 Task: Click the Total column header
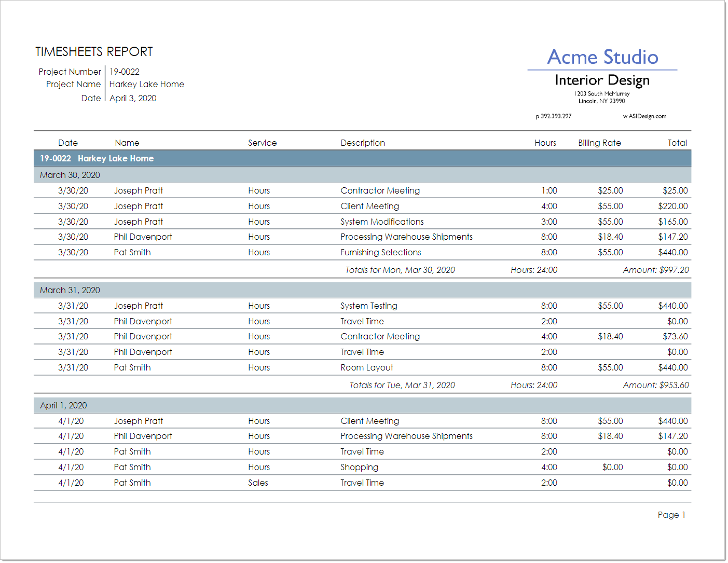click(677, 143)
